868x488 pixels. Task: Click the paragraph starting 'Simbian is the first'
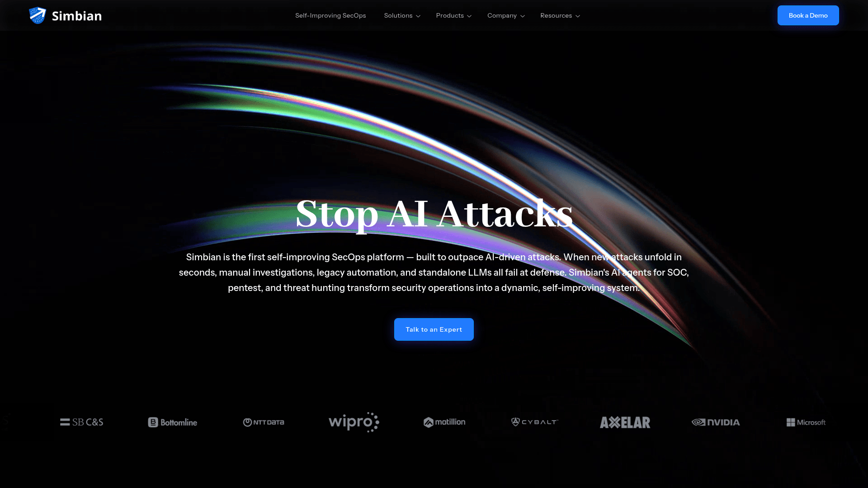(434, 272)
